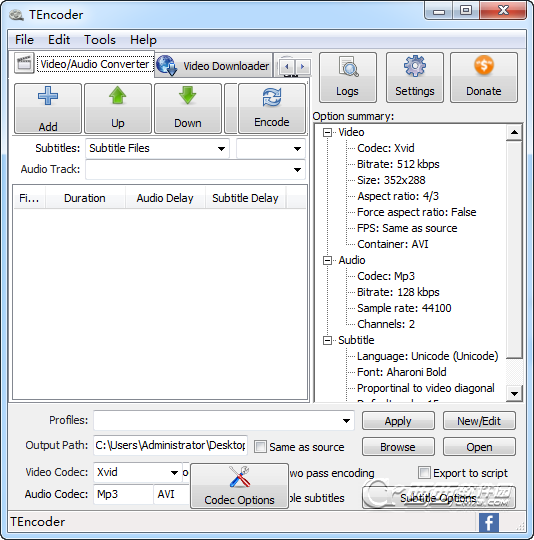This screenshot has height=540, width=534.
Task: Click the Duration column header
Action: pos(85,198)
